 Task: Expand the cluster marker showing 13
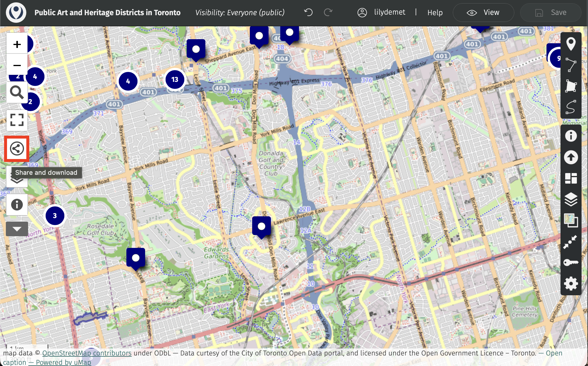pyautogui.click(x=175, y=80)
